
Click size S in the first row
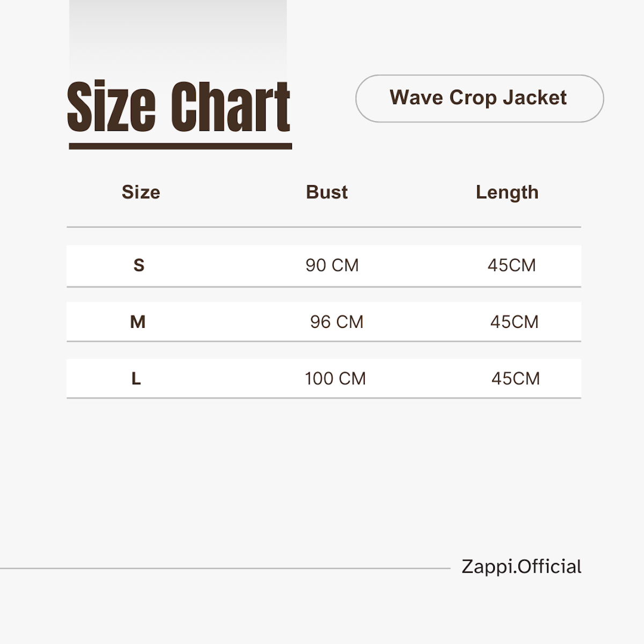click(x=139, y=265)
